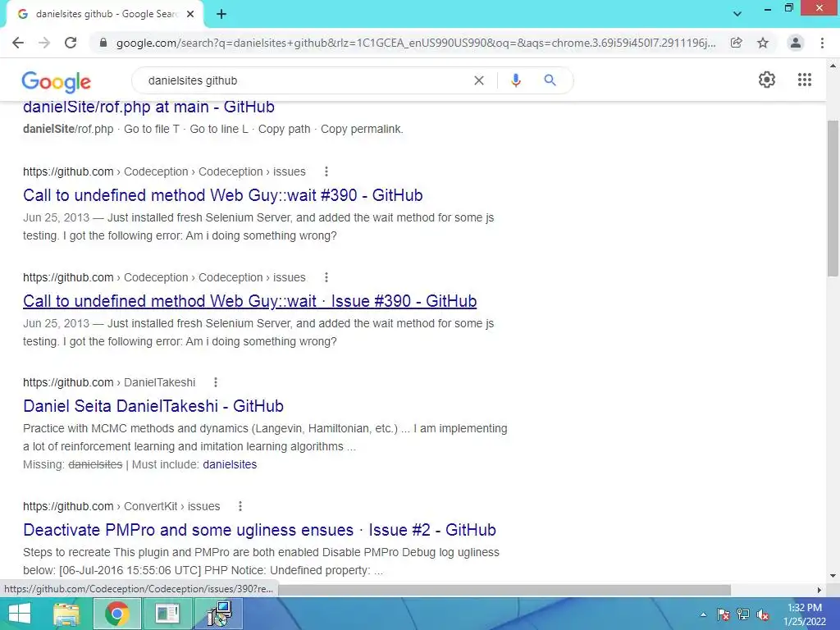840x630 pixels.
Task: Show hidden system tray icons
Action: [x=703, y=614]
